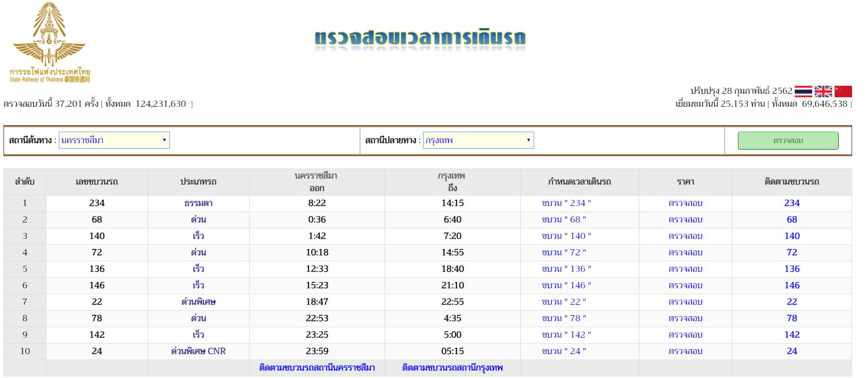Open the timetable link ขบวน "146"
This screenshot has width=868, height=378.
click(x=567, y=285)
